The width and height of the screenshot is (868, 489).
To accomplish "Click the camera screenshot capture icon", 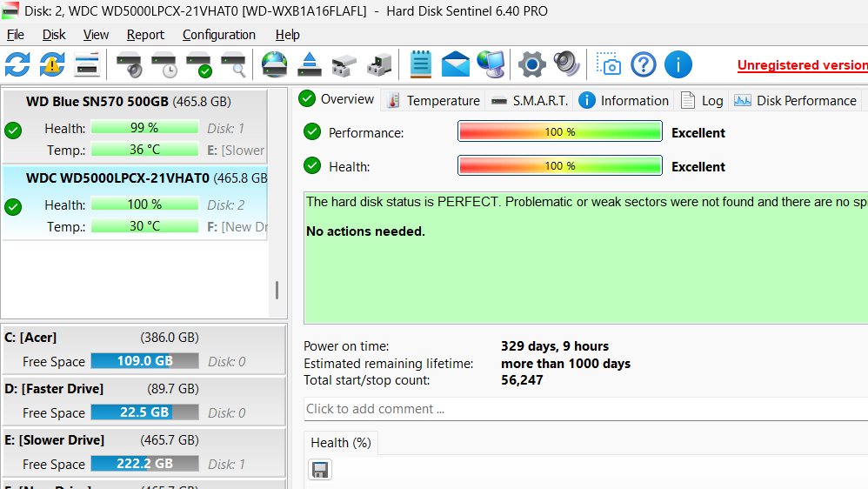I will (x=608, y=64).
